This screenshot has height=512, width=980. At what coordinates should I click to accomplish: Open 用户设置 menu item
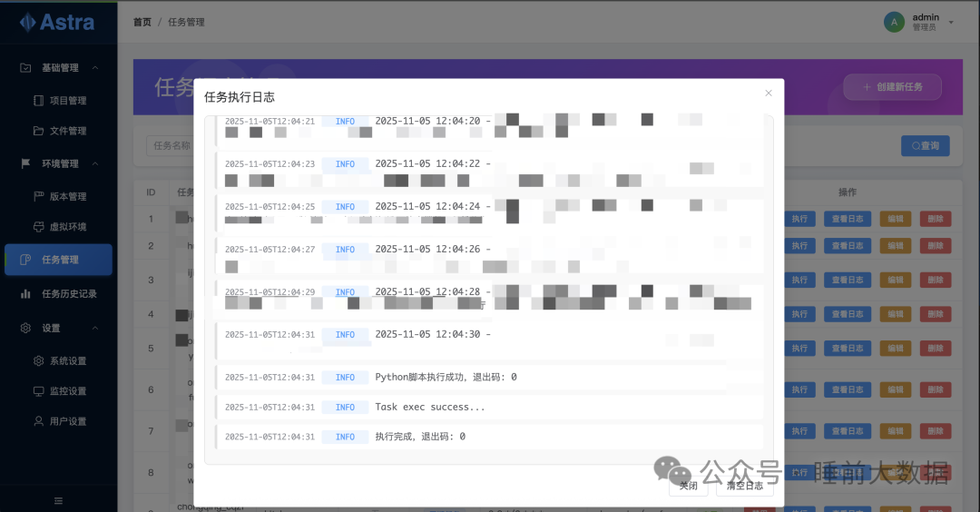(x=58, y=420)
